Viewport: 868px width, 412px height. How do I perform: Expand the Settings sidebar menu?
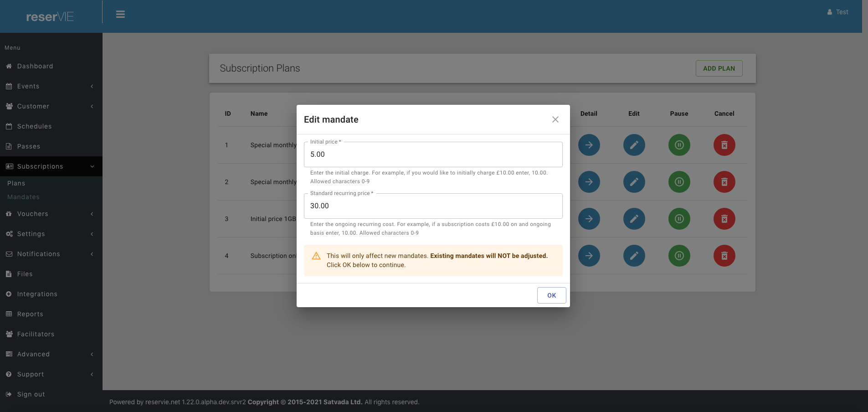tap(50, 234)
